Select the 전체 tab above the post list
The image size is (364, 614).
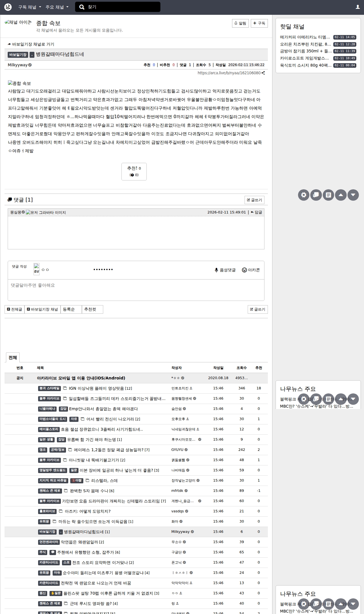click(13, 358)
